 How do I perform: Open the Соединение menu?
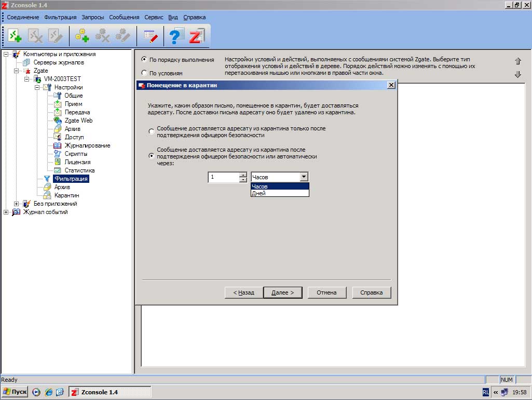(23, 17)
